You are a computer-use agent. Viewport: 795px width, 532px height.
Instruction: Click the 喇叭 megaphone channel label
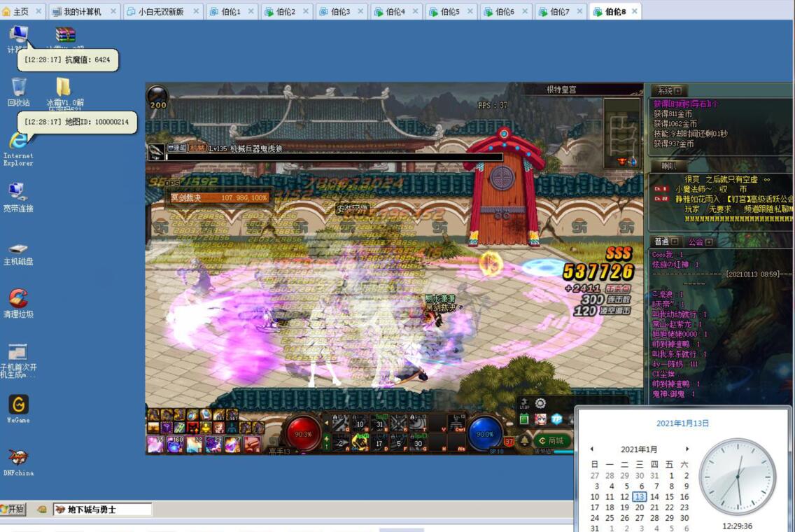668,166
